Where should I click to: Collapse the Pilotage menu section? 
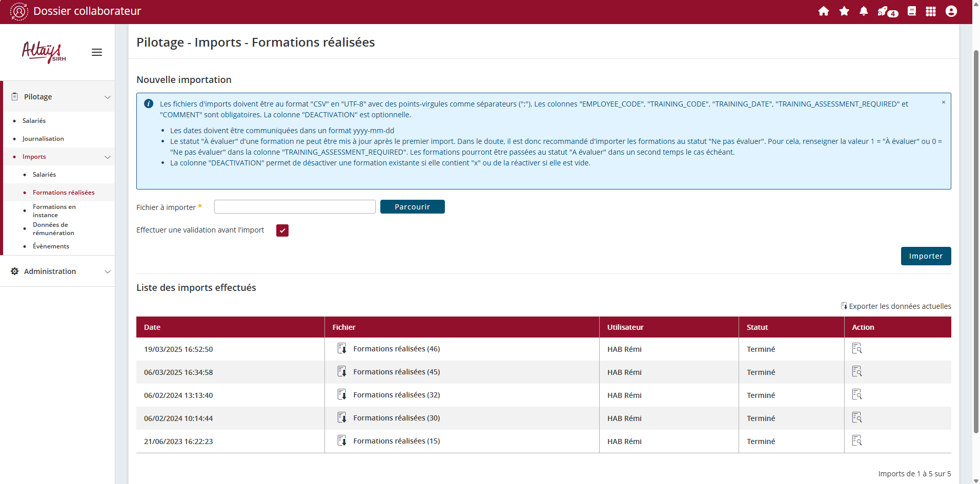pyautogui.click(x=107, y=97)
